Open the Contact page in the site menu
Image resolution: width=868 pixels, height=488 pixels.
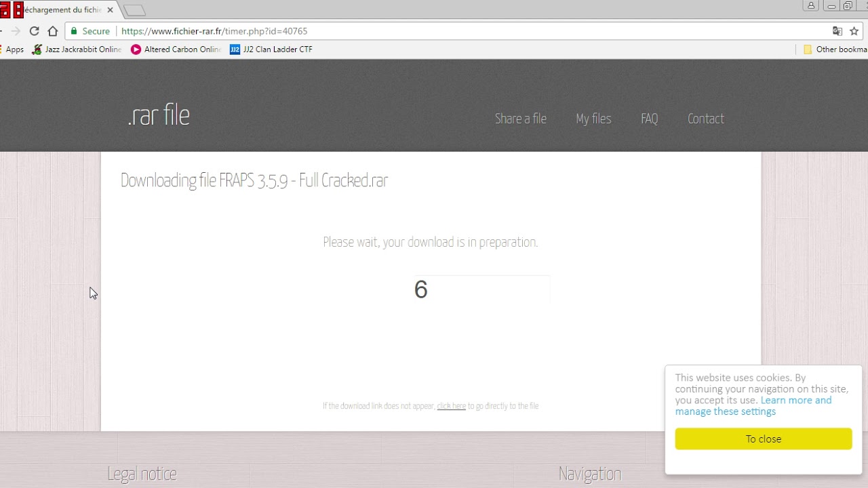706,119
